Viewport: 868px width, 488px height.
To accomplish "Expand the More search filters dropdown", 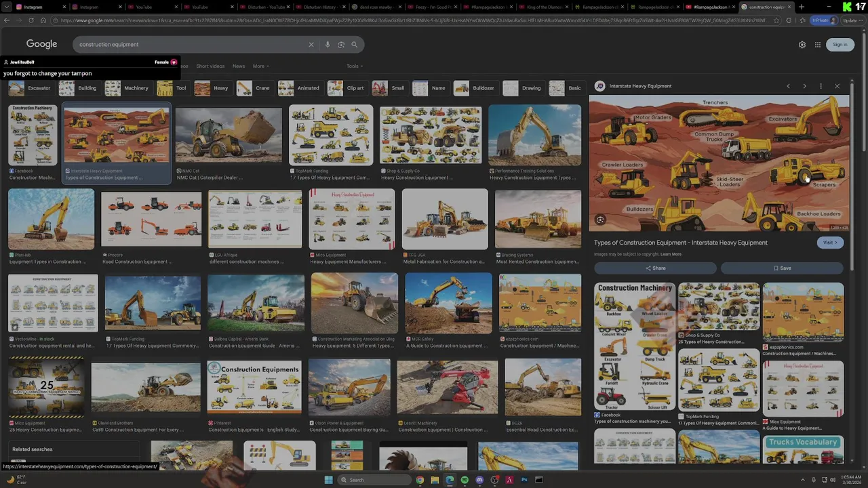I will click(x=260, y=66).
